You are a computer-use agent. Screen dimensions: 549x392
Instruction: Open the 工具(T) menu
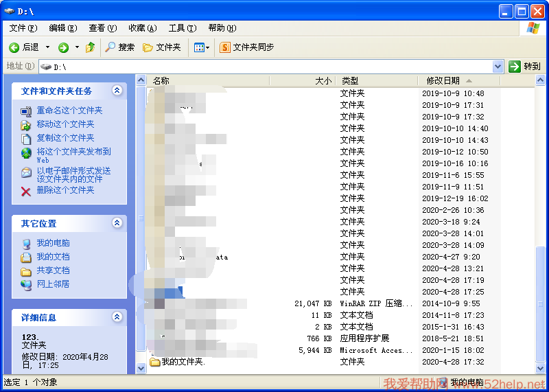tap(182, 28)
